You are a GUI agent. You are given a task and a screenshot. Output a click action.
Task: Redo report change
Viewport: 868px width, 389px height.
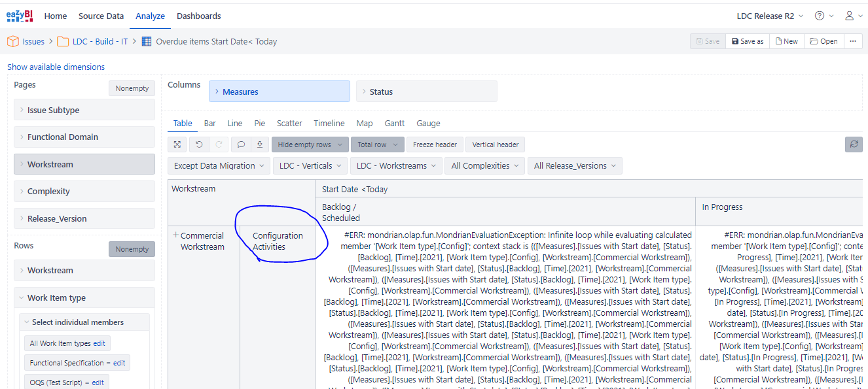click(x=219, y=144)
